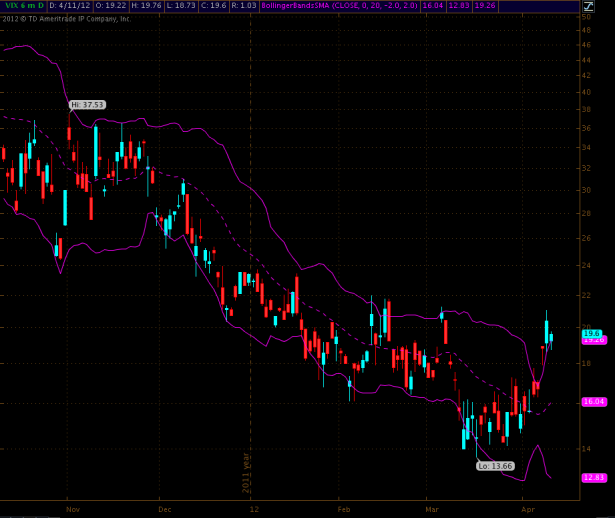Click the Mar label on time axis

click(x=432, y=509)
